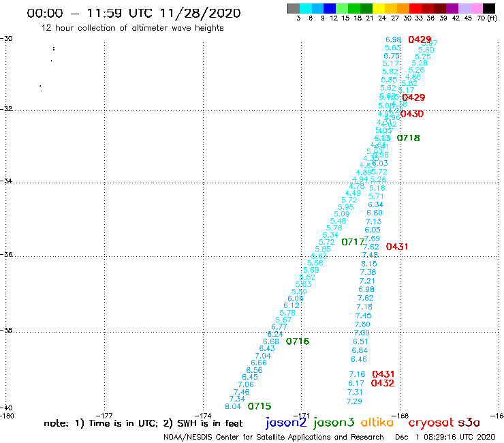Click the '-38' latitude axis label

coord(5,330)
